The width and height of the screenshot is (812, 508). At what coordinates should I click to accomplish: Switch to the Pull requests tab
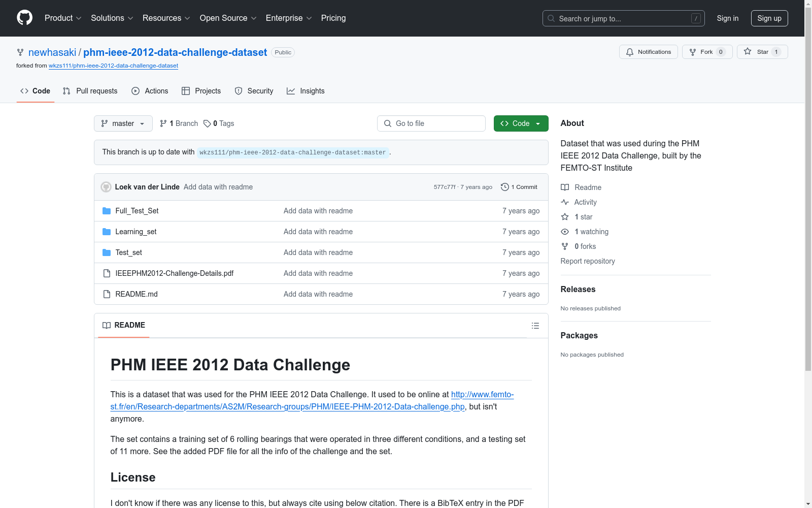[90, 91]
